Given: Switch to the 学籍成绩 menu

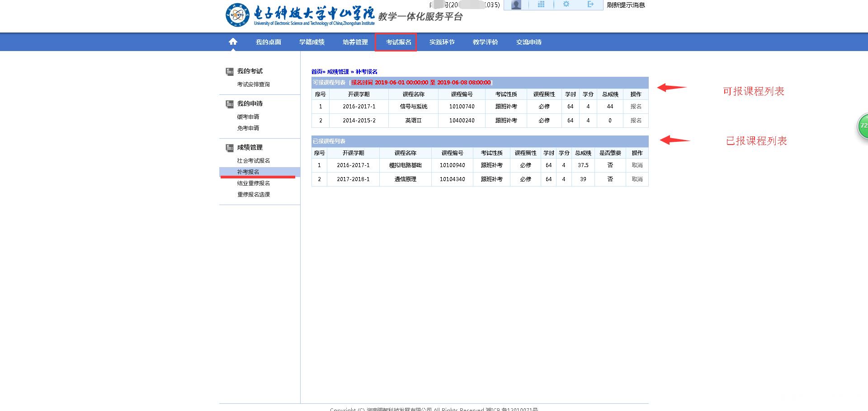Looking at the screenshot, I should (311, 42).
